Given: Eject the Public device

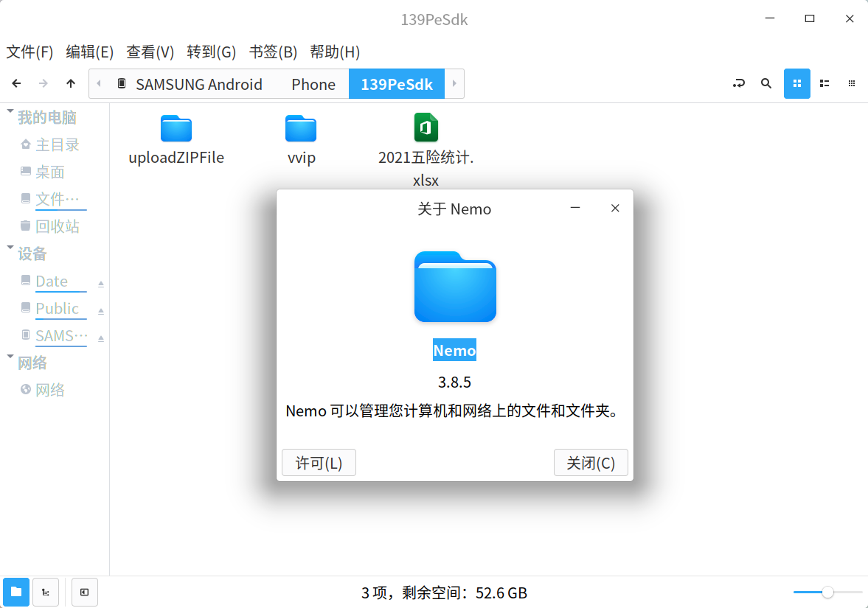Looking at the screenshot, I should point(101,311).
